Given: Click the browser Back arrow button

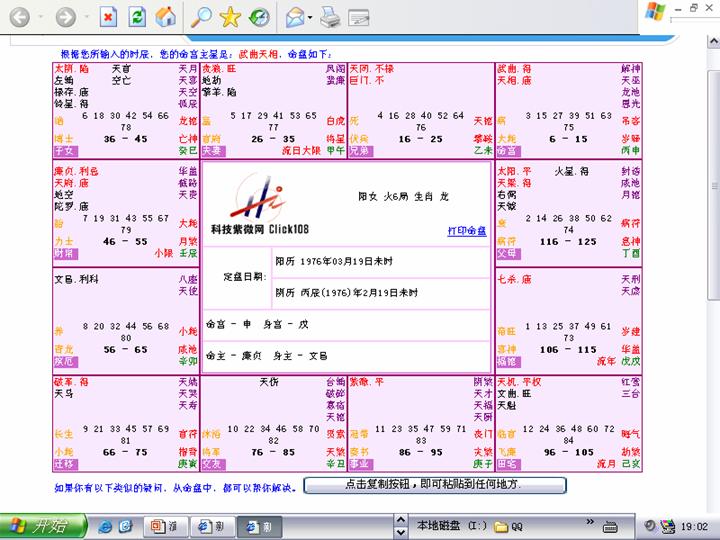Looking at the screenshot, I should (19, 17).
